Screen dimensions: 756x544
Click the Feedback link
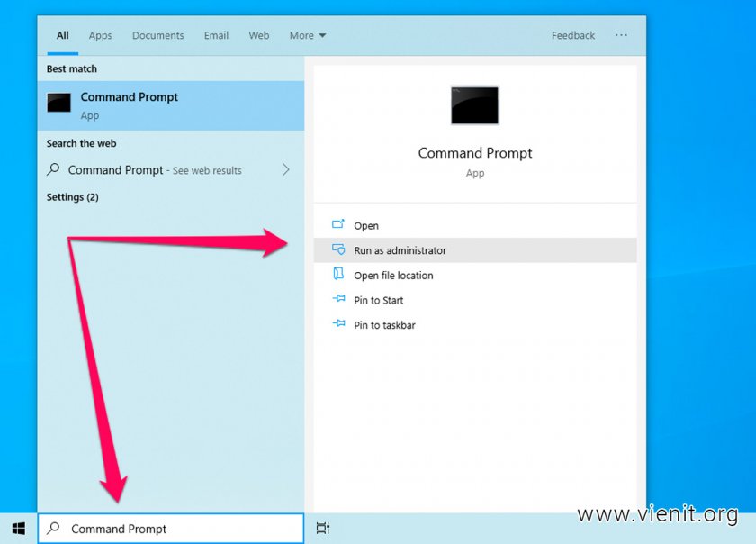(x=573, y=36)
